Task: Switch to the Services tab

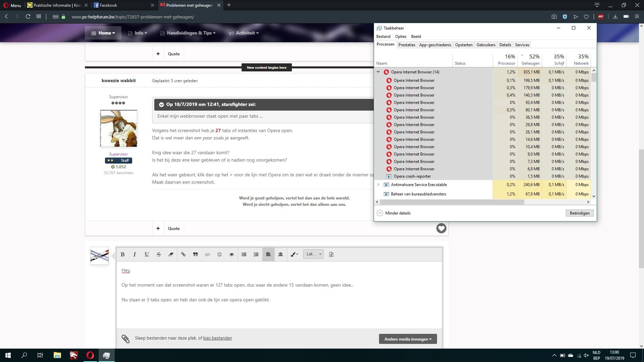Action: pos(522,45)
